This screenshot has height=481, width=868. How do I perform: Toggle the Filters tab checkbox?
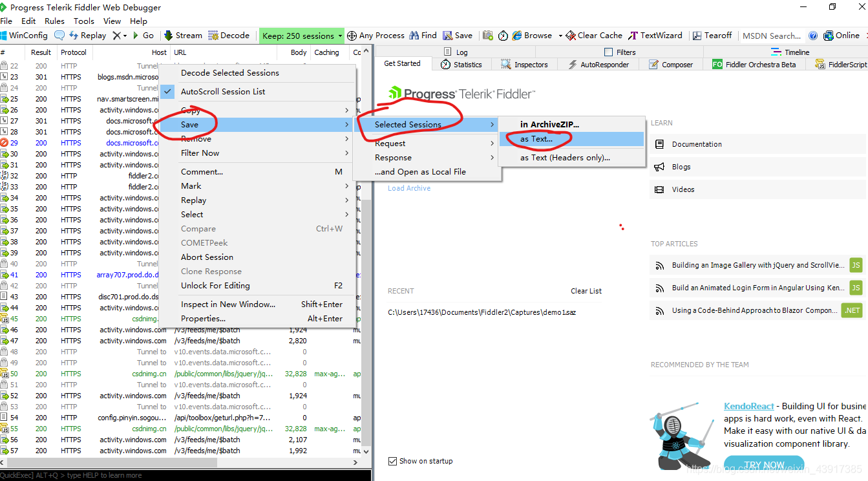coord(608,52)
